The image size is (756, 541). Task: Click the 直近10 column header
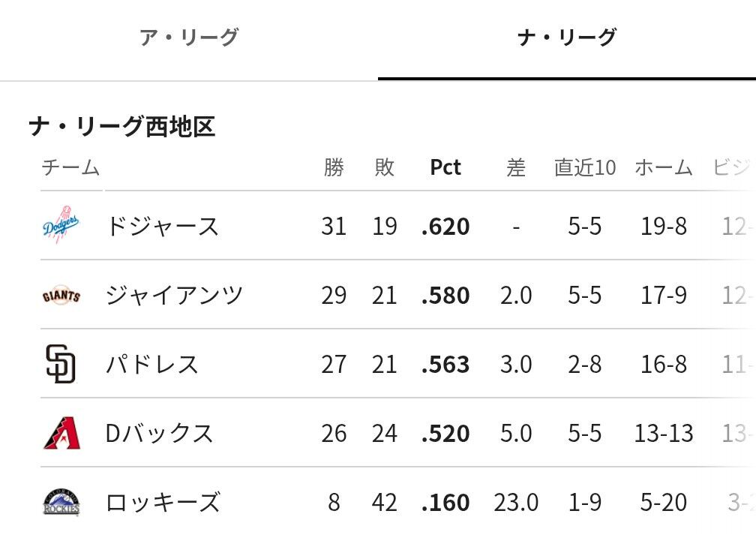(585, 167)
